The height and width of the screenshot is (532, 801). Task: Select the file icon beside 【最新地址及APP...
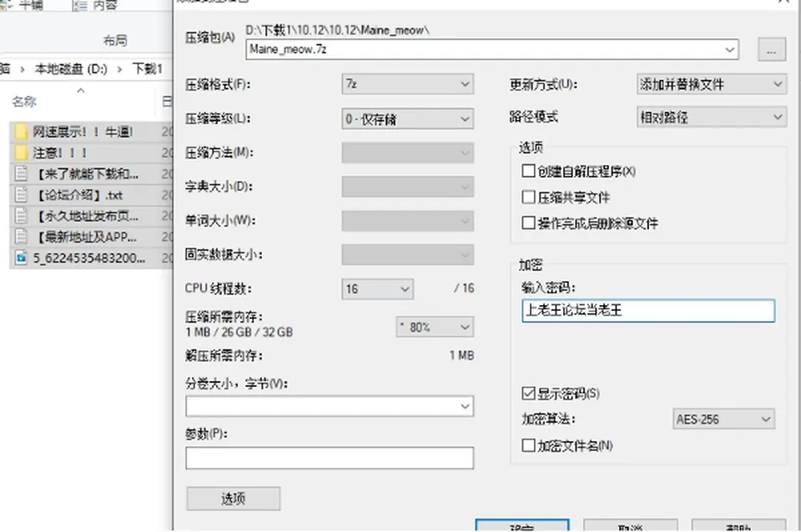pos(21,236)
